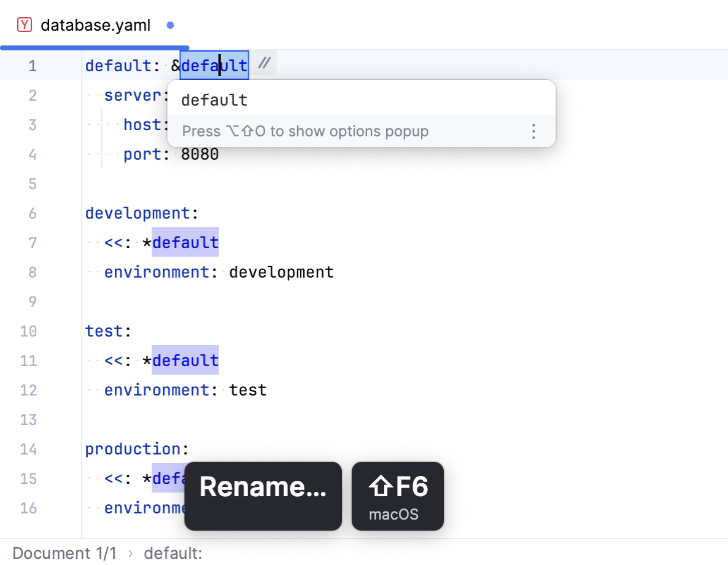Click the *default alias on line 7
The height and width of the screenshot is (565, 728).
tap(185, 243)
